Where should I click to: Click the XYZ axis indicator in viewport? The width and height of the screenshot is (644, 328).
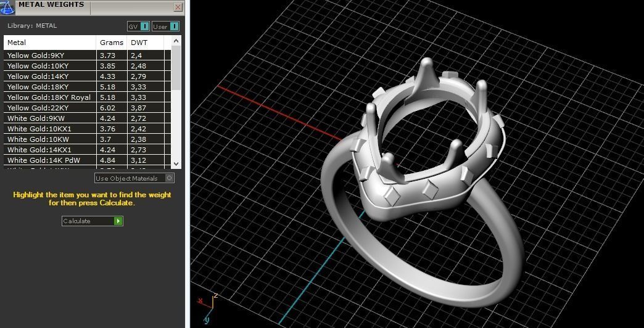click(207, 308)
